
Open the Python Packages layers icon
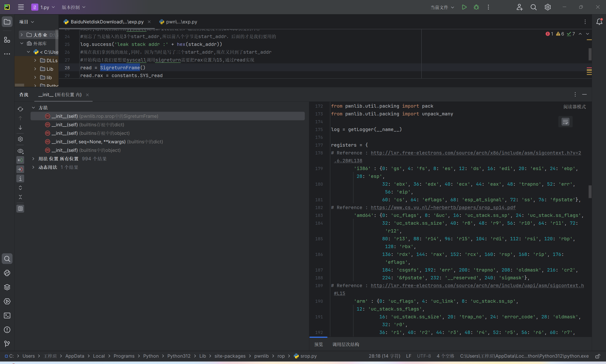(x=7, y=287)
